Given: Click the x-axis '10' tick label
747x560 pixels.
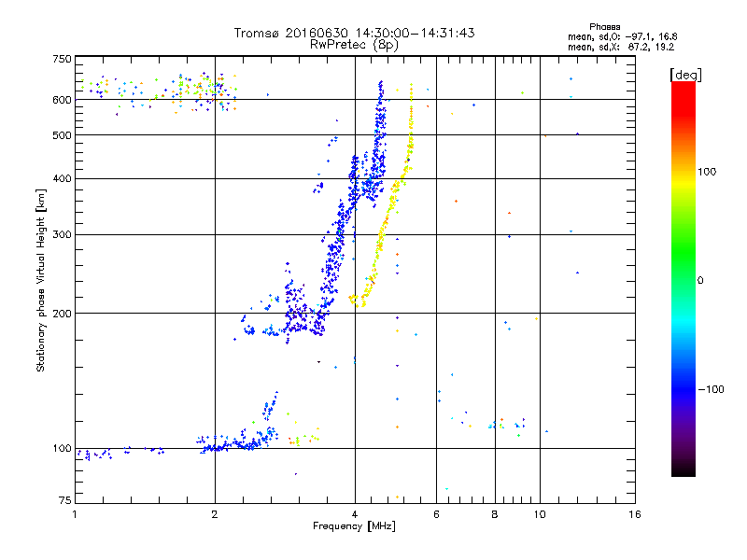Looking at the screenshot, I should pyautogui.click(x=540, y=514).
